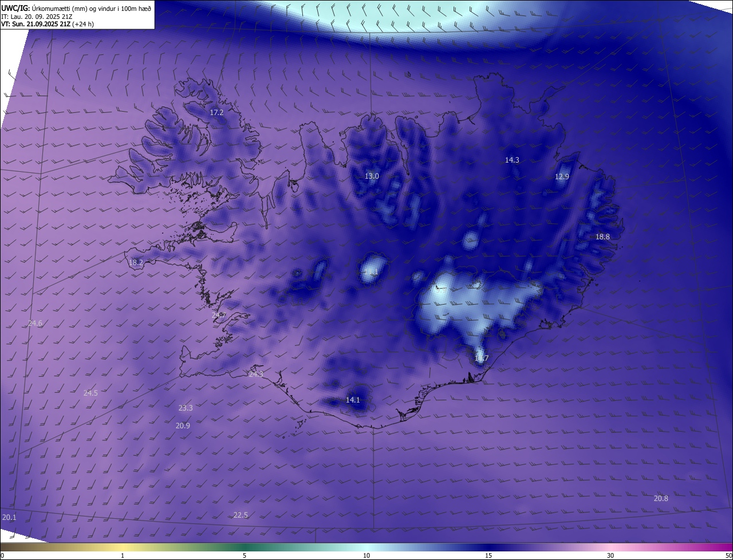Click the colour scale tick labelled 0
This screenshot has height=560, width=733.
coord(2,555)
